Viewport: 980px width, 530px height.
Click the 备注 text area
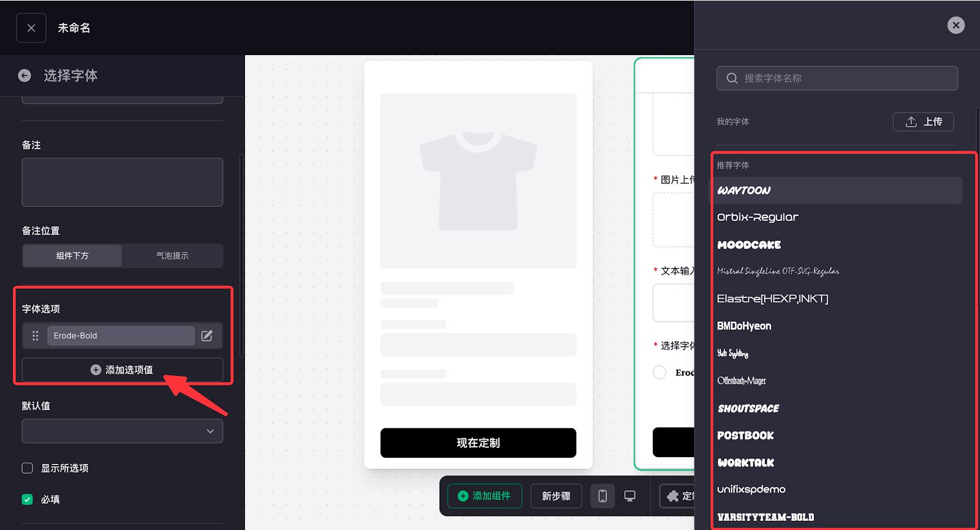pyautogui.click(x=123, y=182)
